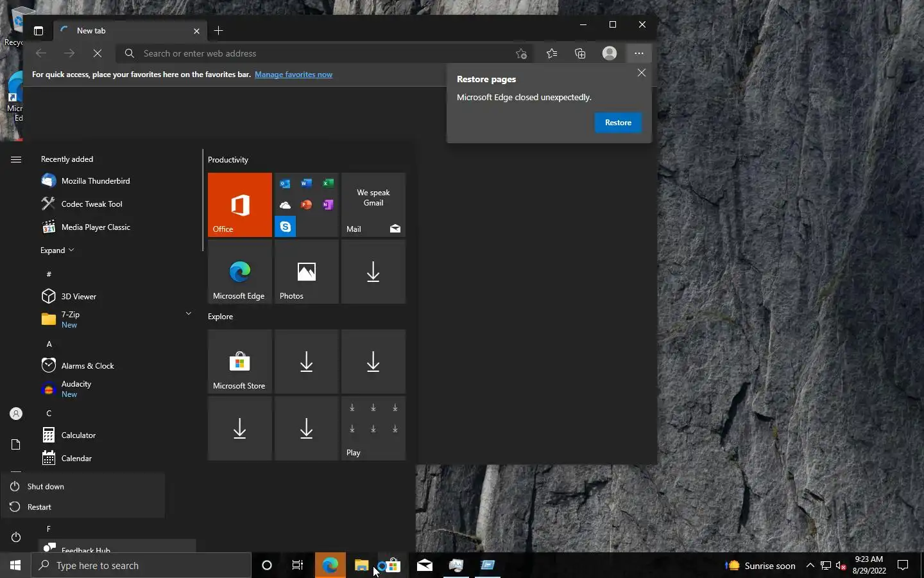924x578 pixels.
Task: Open Skype from the Office apps tile
Action: 285,227
